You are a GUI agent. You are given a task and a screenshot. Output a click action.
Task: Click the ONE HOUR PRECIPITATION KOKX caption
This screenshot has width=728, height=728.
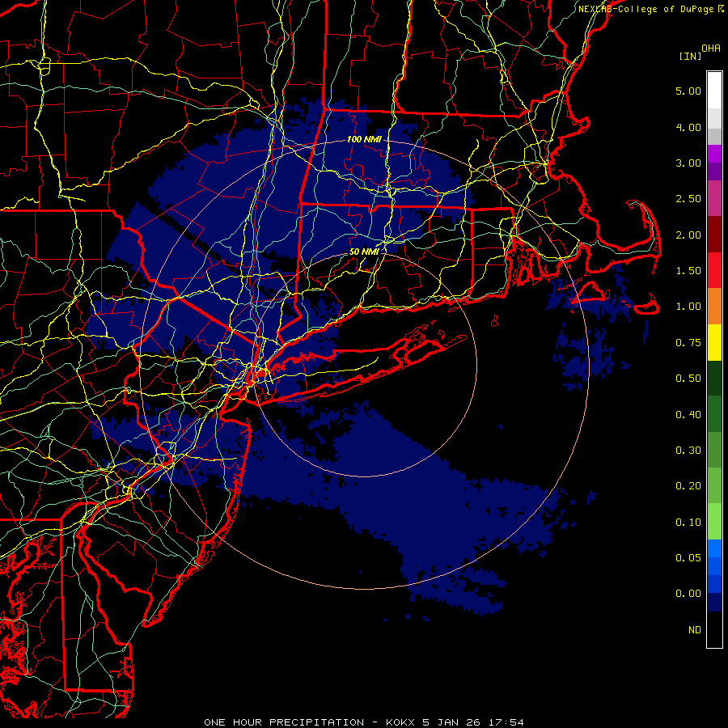pos(364,722)
